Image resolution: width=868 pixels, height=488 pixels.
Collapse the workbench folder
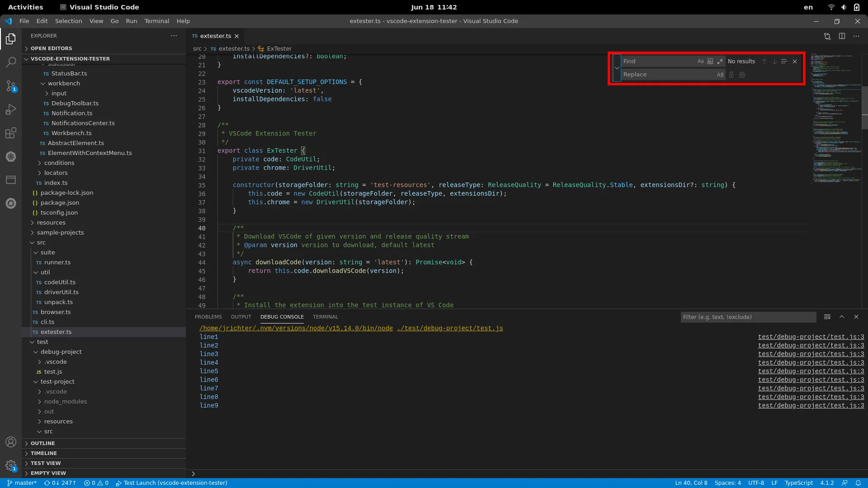point(104,84)
